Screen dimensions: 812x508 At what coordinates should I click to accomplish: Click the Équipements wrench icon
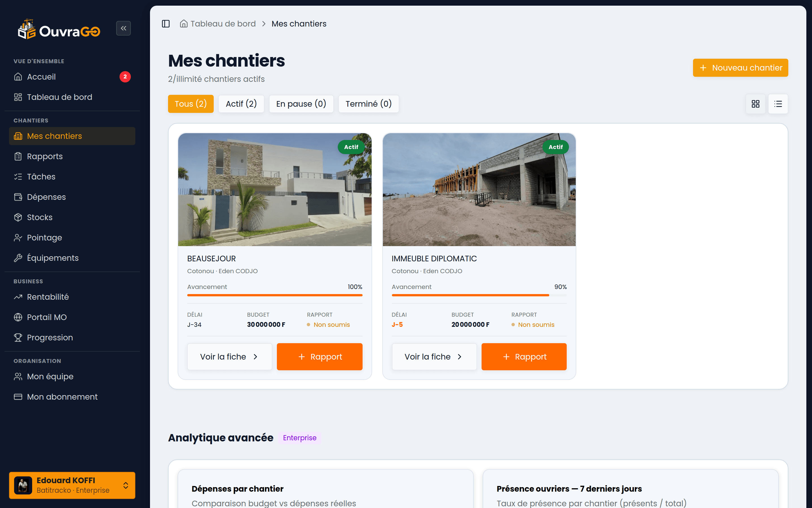[18, 258]
